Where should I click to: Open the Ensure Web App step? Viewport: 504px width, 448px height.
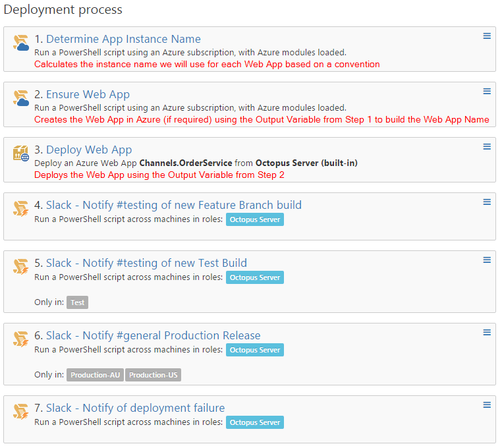point(88,94)
